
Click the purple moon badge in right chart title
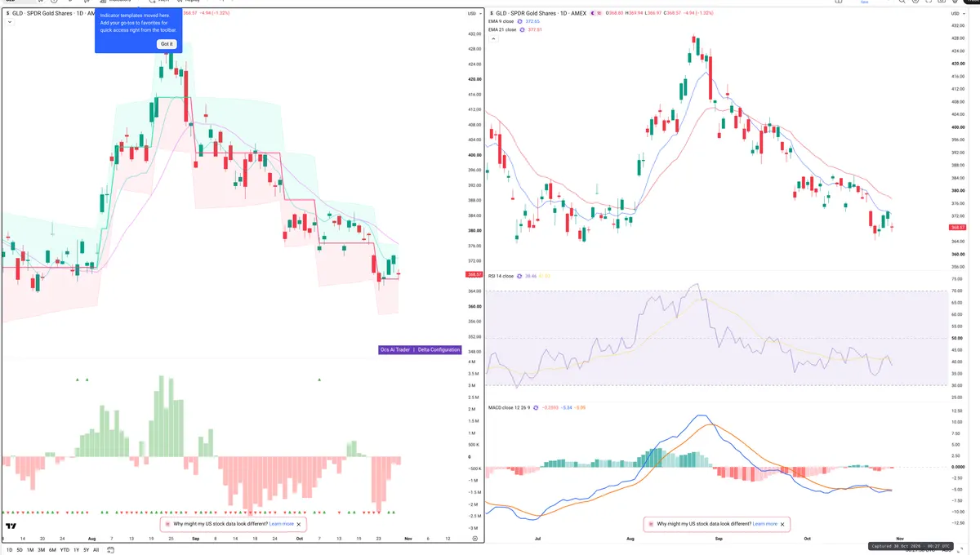(x=591, y=14)
